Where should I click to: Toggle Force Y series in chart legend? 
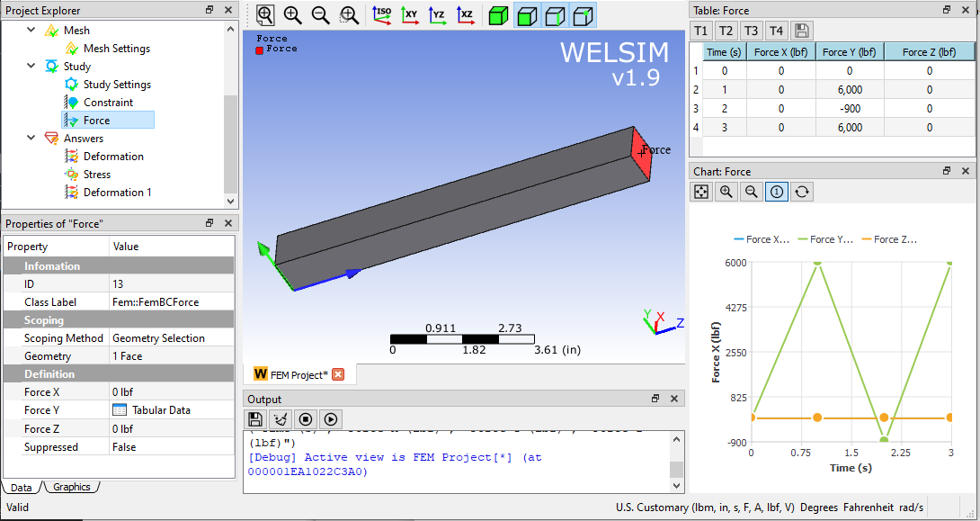tap(825, 239)
